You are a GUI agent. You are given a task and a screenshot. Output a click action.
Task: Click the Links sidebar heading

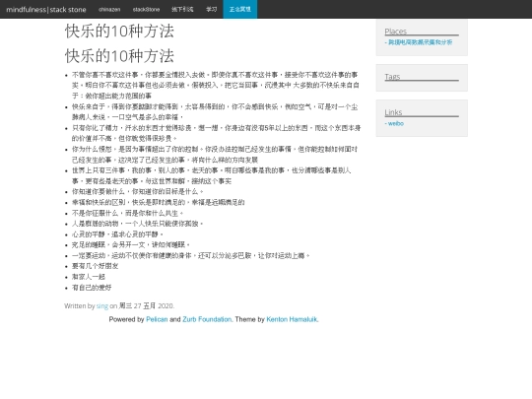point(393,112)
